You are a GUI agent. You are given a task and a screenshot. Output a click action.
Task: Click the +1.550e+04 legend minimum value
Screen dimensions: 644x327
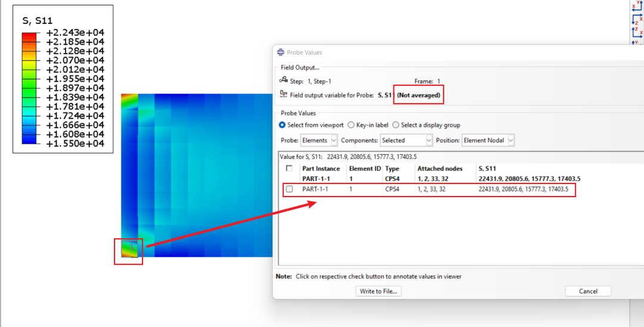[x=75, y=144]
